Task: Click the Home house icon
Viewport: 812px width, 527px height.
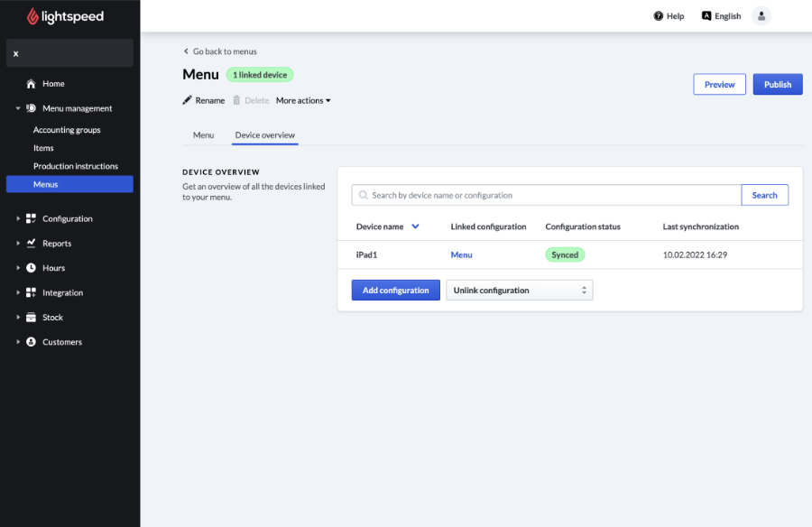Action: click(x=31, y=84)
